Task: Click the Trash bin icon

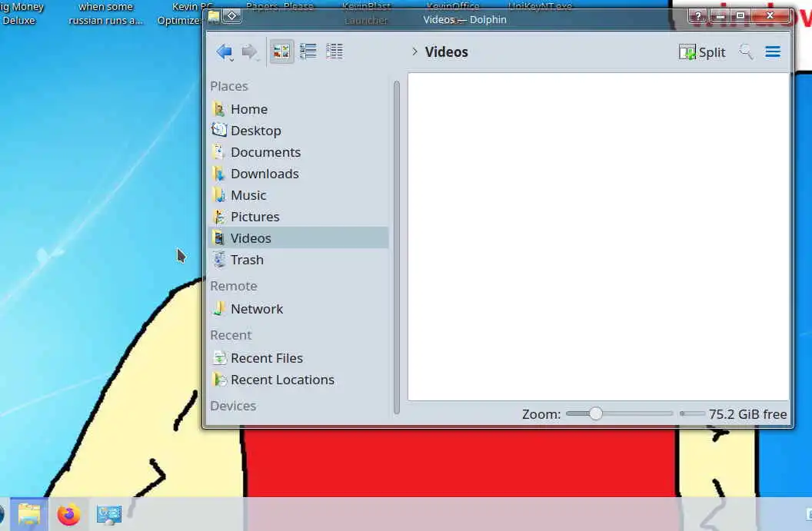Action: pyautogui.click(x=219, y=259)
